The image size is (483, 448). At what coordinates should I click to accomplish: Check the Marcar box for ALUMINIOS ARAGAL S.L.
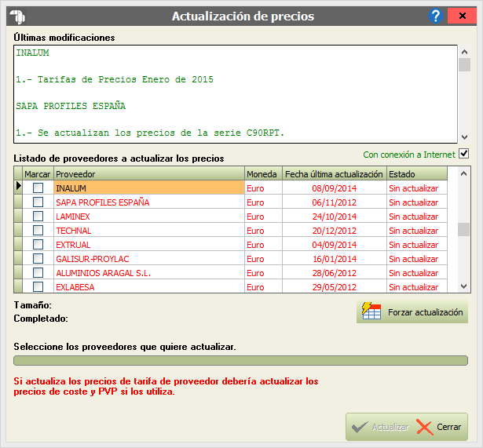(x=38, y=273)
